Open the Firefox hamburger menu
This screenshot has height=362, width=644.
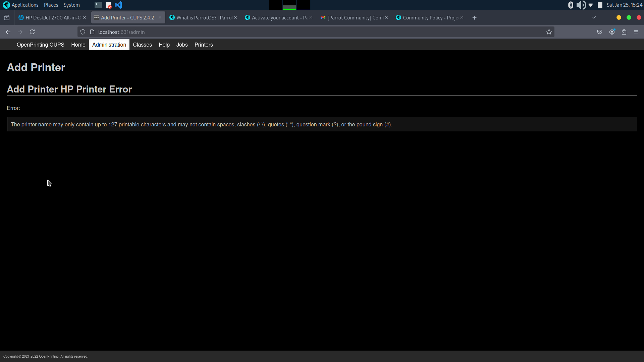[636, 32]
